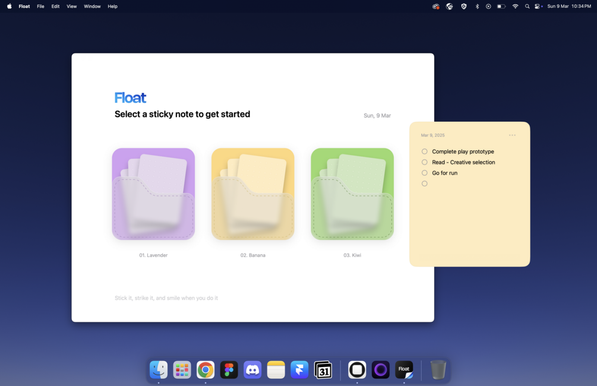Open the Help menu
Viewport: 597px width, 386px height.
[x=112, y=6]
